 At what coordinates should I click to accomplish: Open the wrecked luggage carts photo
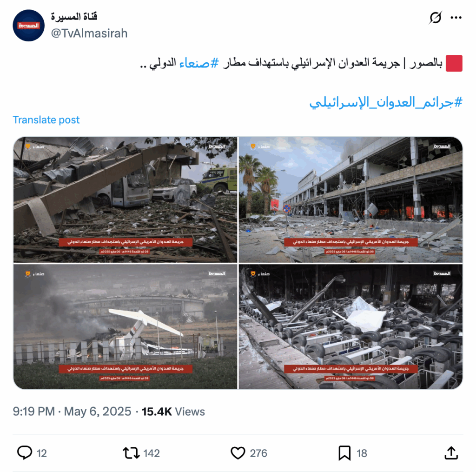350,326
